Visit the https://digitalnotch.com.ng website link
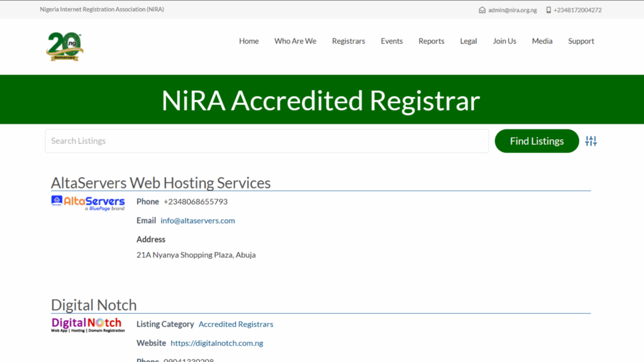 tap(217, 343)
